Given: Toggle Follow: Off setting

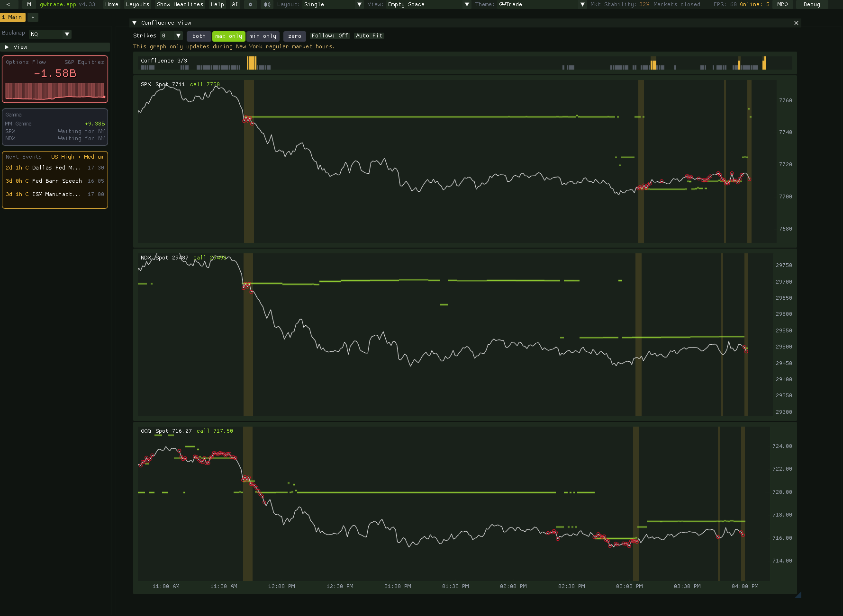Looking at the screenshot, I should pos(330,36).
